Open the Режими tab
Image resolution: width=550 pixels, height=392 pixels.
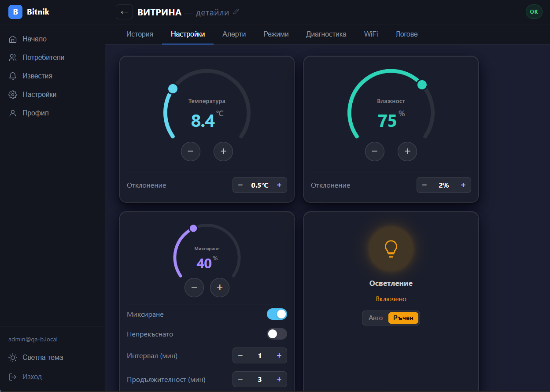276,34
